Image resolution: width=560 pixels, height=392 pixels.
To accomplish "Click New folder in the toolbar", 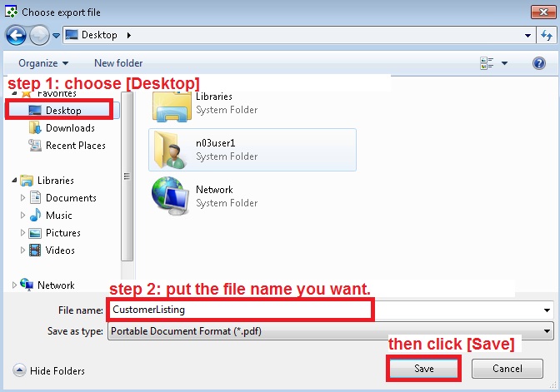I will pyautogui.click(x=118, y=63).
